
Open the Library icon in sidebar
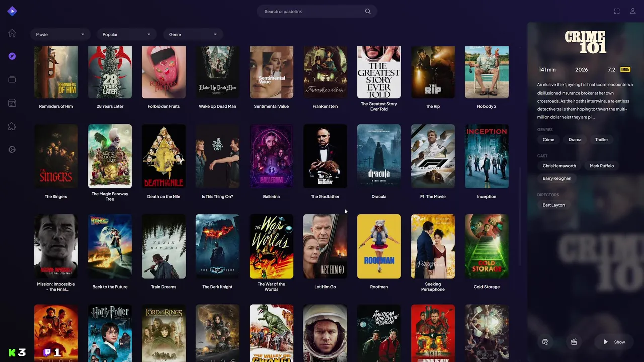[12, 79]
